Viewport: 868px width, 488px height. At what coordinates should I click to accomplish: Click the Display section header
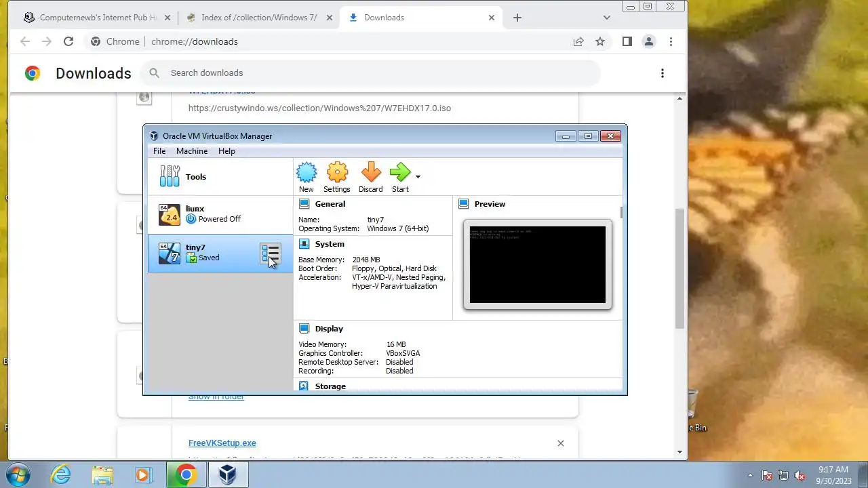(329, 329)
